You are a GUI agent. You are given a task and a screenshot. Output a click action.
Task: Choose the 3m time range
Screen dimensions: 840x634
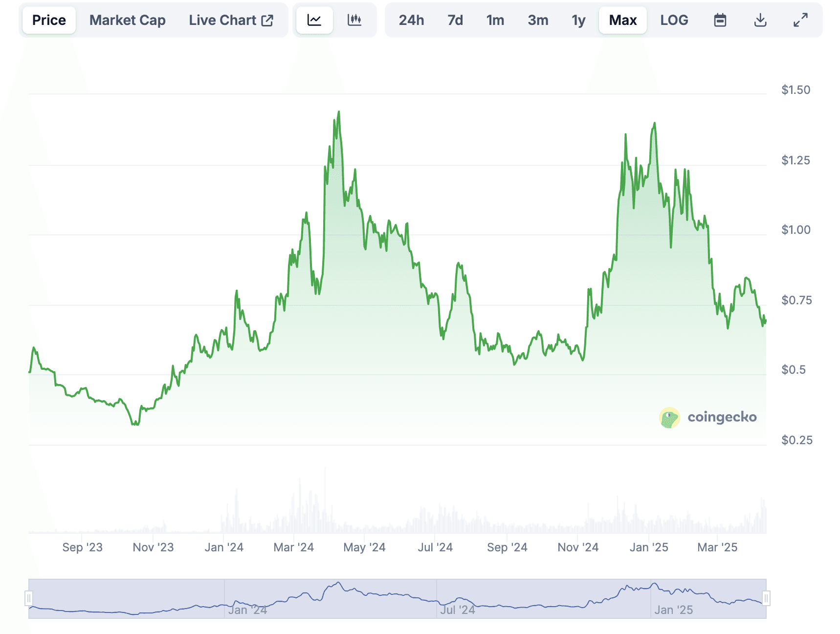pos(538,20)
